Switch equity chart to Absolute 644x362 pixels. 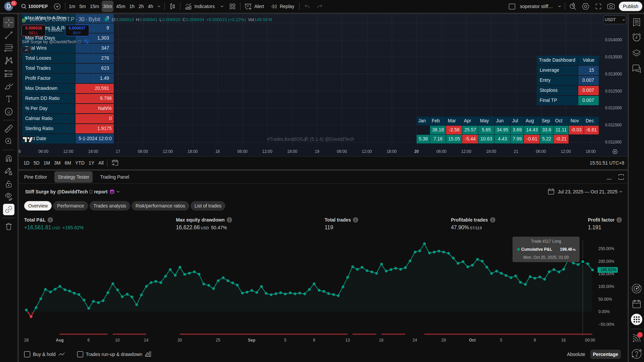click(576, 354)
